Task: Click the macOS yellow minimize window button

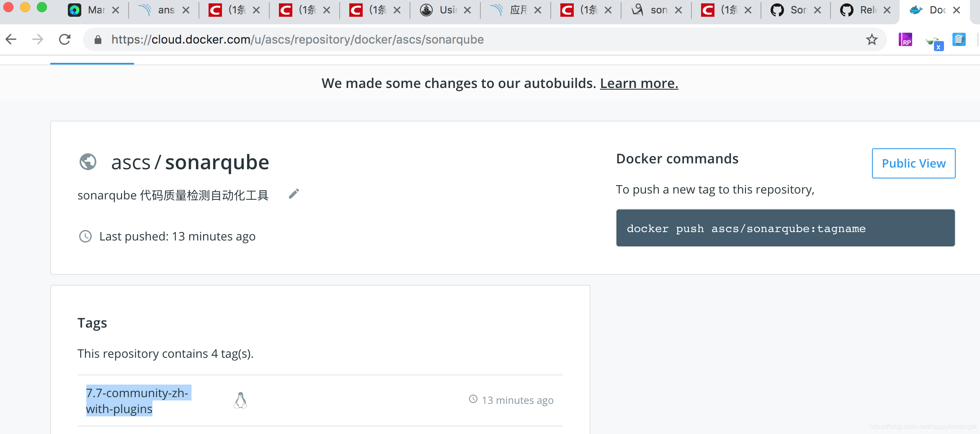Action: [x=25, y=7]
